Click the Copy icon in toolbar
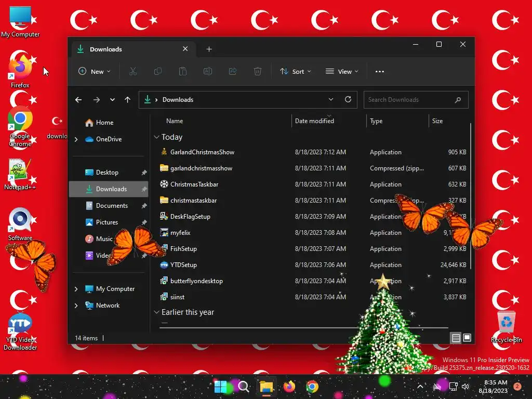Image resolution: width=532 pixels, height=399 pixels. click(x=158, y=72)
